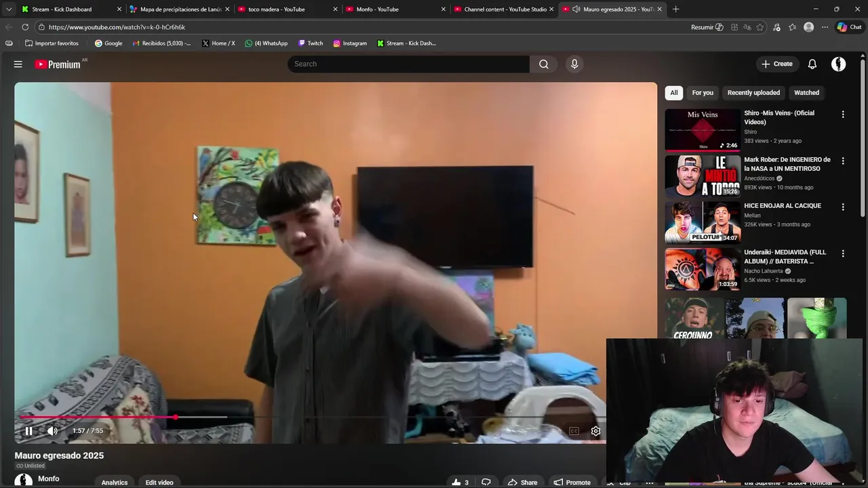Screen dimensions: 868x488
Task: Open the Monfo channel name link
Action: [x=49, y=479]
